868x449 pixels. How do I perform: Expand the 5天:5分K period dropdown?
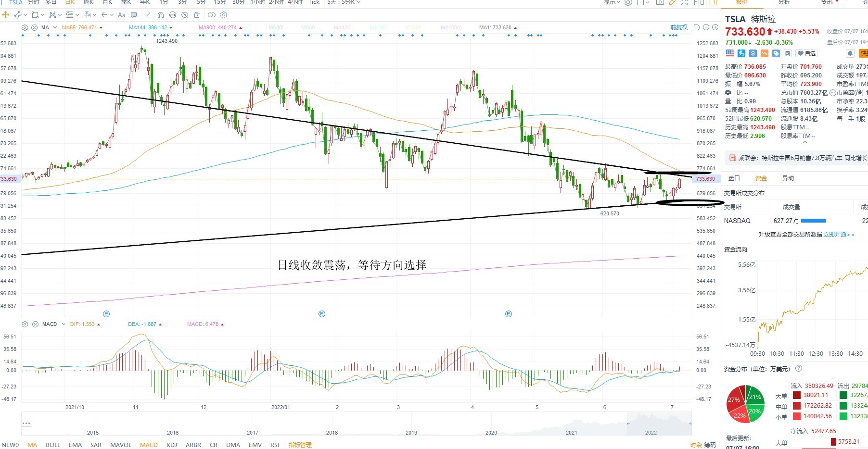coord(344,2)
